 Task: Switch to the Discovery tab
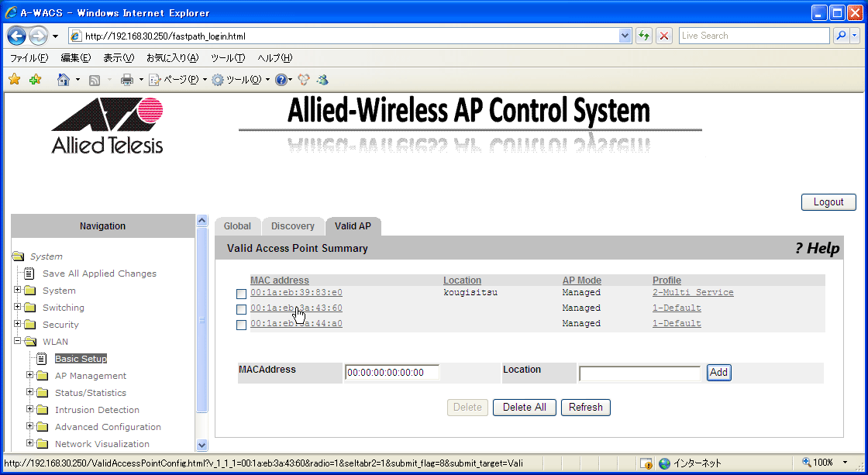point(292,225)
